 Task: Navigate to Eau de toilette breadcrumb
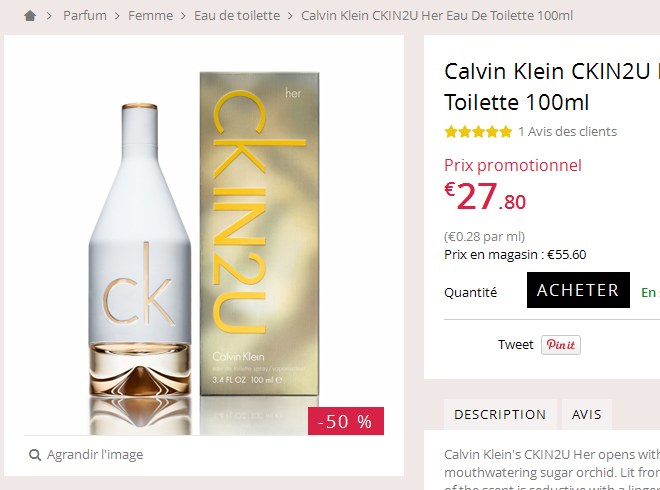236,16
